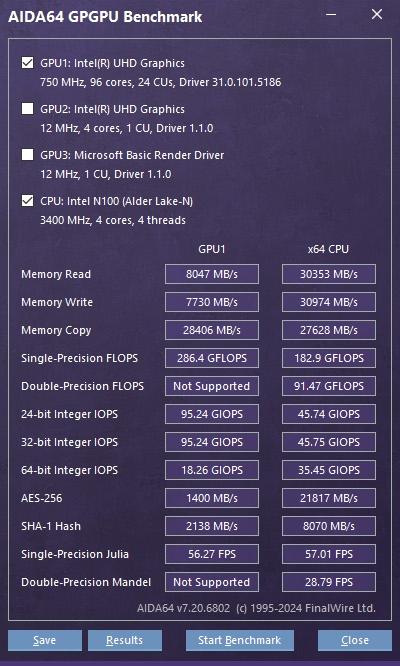Open the Results button
The image size is (400, 666).
(125, 640)
